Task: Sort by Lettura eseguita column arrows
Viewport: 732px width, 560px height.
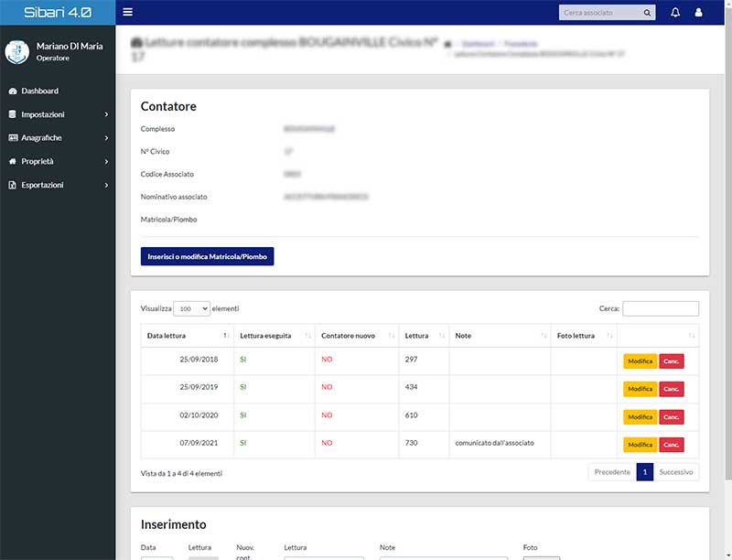Action: pos(307,336)
